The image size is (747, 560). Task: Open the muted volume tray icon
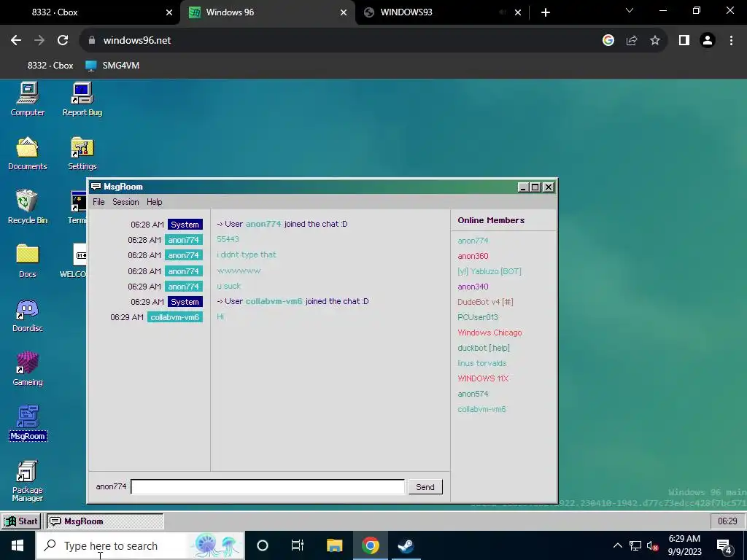coord(653,545)
